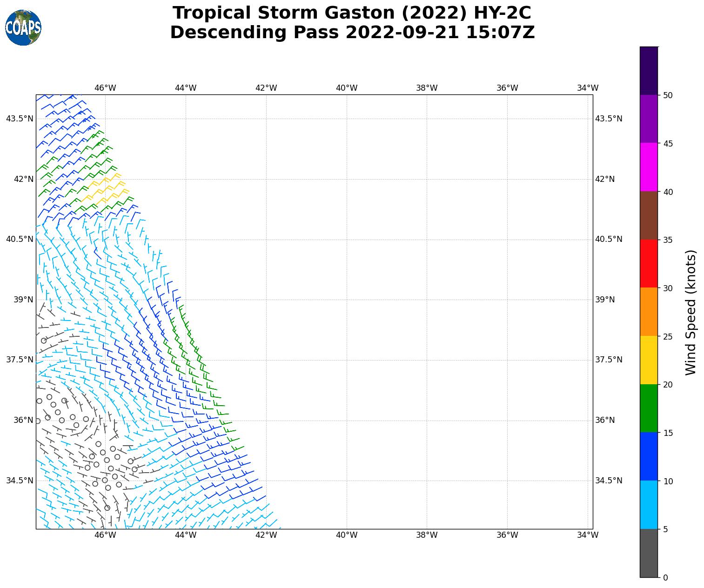The height and width of the screenshot is (588, 704).
Task: Pick the green 15–20 knots colorbar segment
Action: 649,408
